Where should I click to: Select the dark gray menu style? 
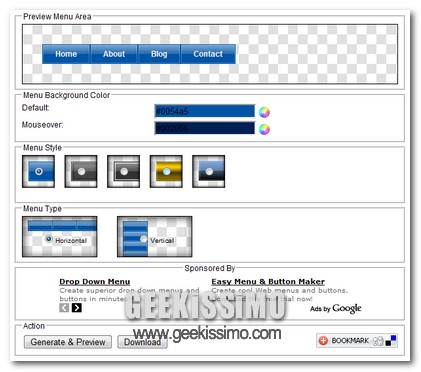click(x=81, y=171)
